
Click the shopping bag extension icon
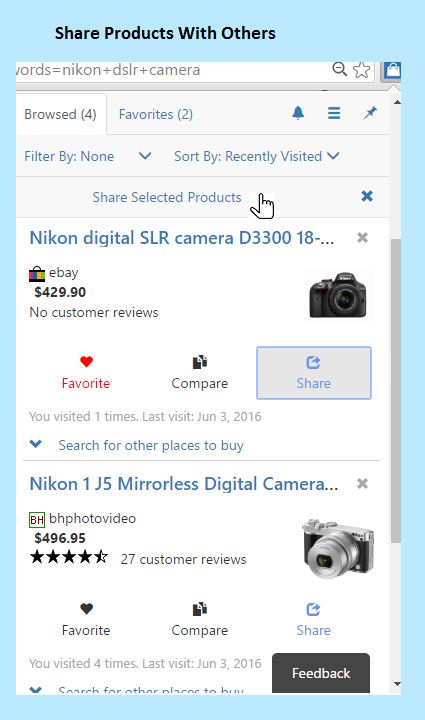(x=392, y=70)
